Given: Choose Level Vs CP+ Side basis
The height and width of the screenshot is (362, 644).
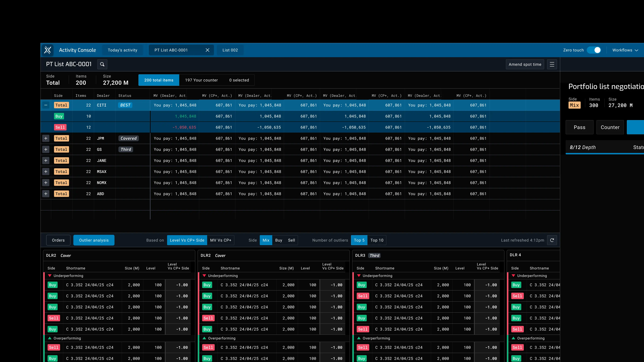Looking at the screenshot, I should (x=187, y=240).
